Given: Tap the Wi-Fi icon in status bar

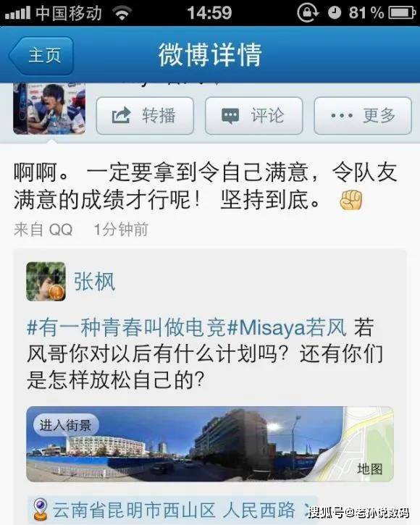Looking at the screenshot, I should coord(122,13).
